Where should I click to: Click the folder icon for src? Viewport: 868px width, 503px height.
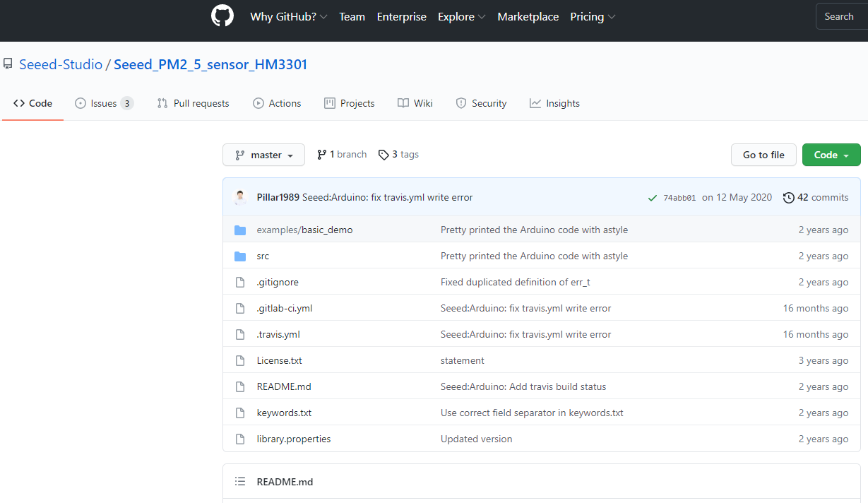[240, 256]
